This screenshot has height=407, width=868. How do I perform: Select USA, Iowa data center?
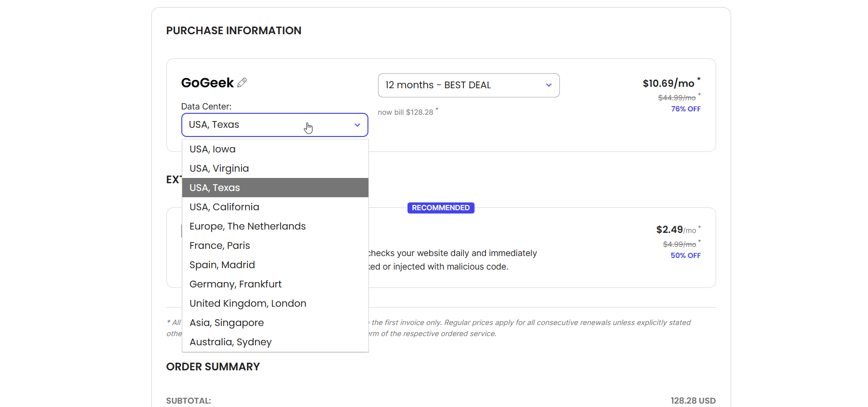(275, 149)
